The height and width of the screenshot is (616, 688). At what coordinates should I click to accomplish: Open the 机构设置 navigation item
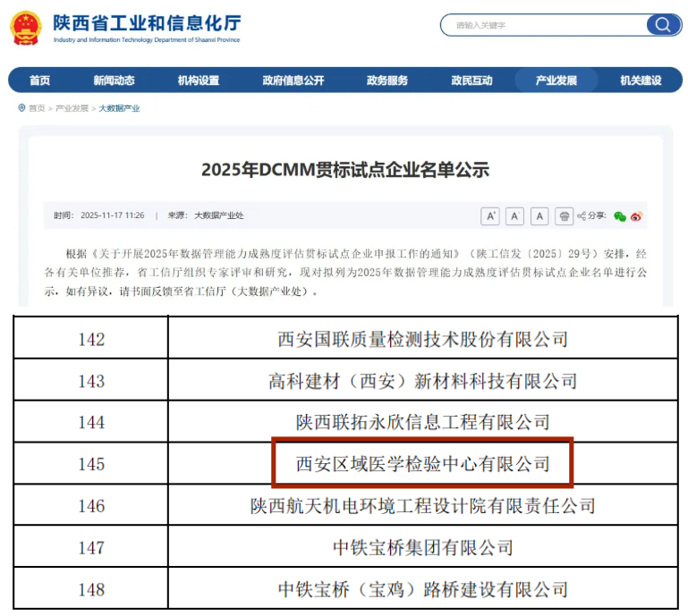[199, 80]
